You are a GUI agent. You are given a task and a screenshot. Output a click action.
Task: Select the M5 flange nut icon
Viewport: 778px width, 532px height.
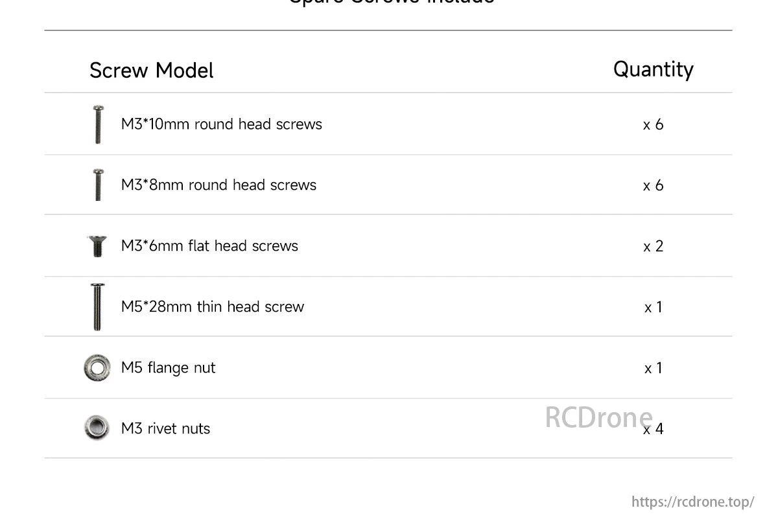click(x=97, y=368)
